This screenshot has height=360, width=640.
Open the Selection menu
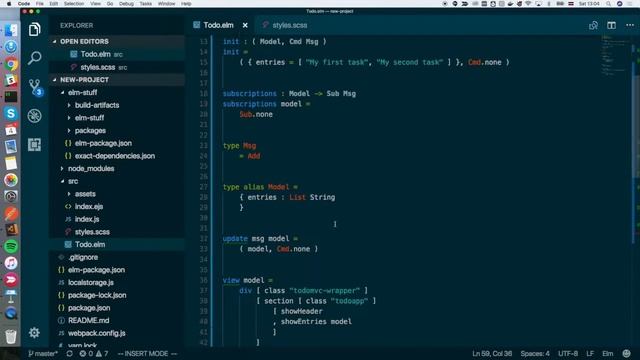click(74, 4)
